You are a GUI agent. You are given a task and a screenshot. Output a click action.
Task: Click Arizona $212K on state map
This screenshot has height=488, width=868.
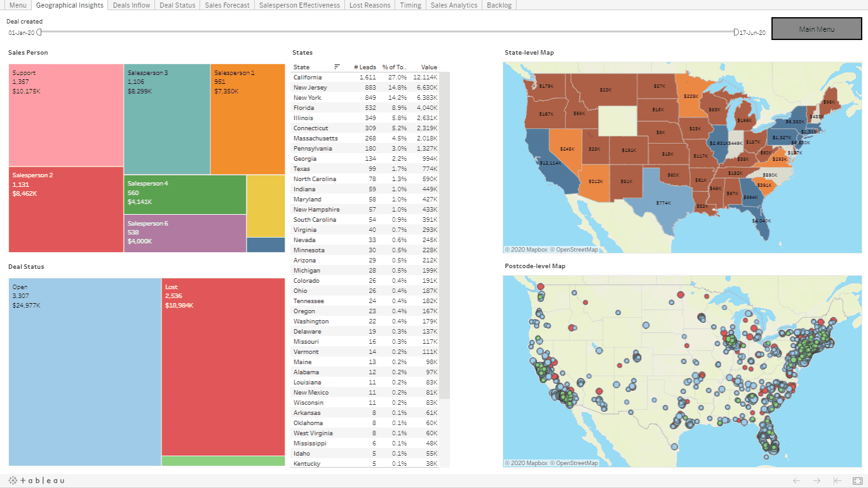tap(595, 181)
